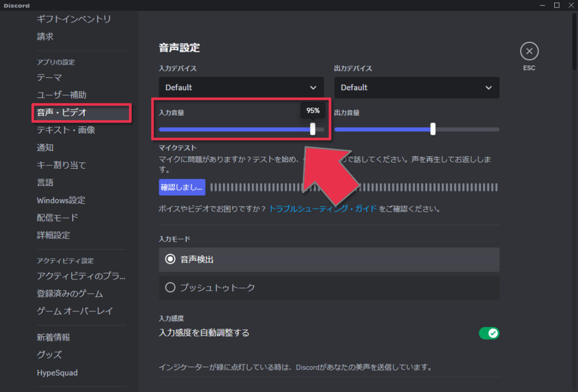Select HypeSquad in the sidebar
This screenshot has height=392, width=578.
tap(58, 373)
